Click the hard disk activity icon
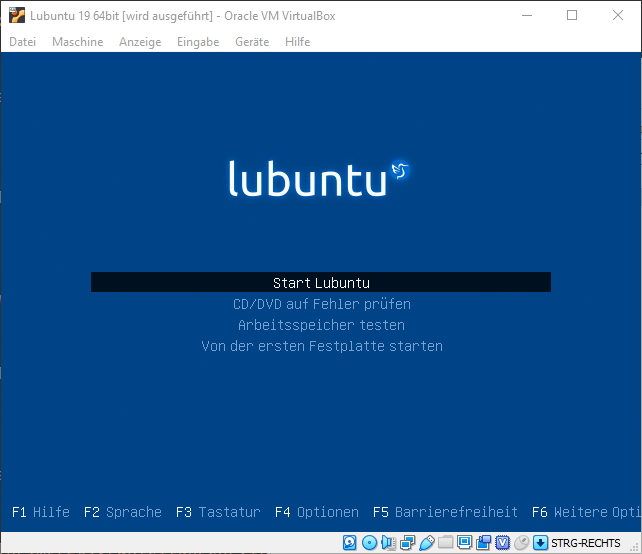The height and width of the screenshot is (554, 642). click(350, 543)
